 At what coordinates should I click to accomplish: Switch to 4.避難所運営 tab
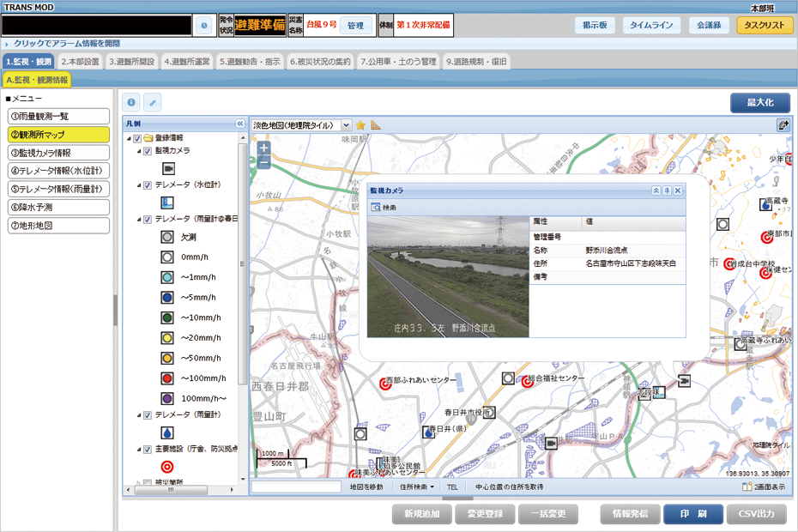[187, 62]
